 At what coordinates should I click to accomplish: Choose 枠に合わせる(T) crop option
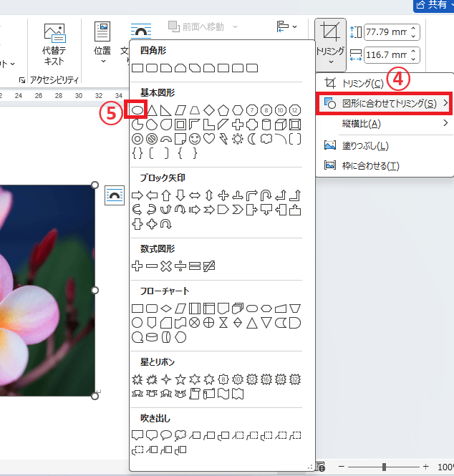click(384, 166)
